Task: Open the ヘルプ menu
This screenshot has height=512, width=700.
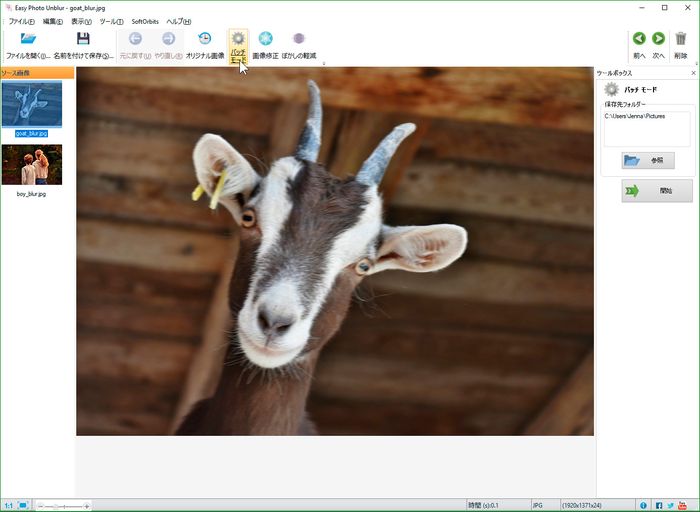Action: tap(179, 21)
